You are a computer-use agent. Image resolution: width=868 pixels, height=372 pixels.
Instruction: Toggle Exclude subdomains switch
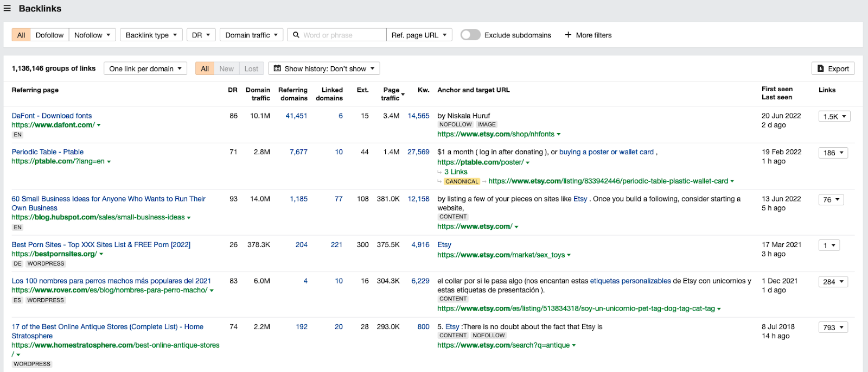pos(470,35)
